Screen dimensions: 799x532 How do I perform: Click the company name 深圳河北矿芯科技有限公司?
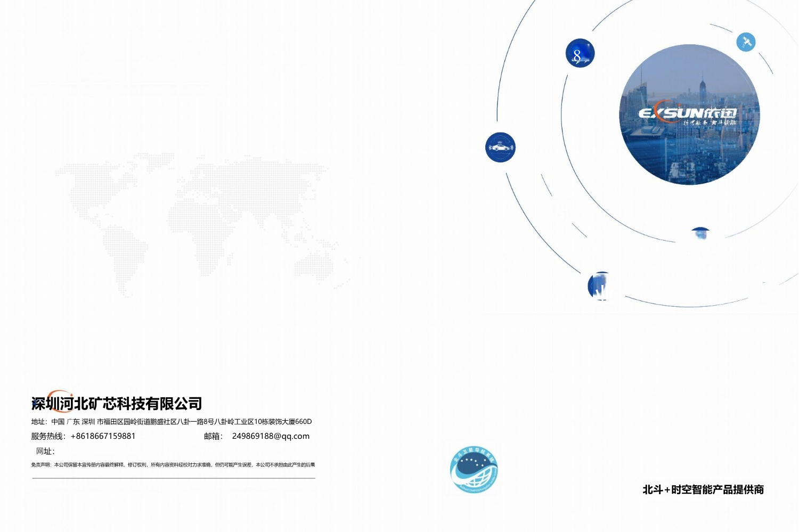(x=117, y=404)
